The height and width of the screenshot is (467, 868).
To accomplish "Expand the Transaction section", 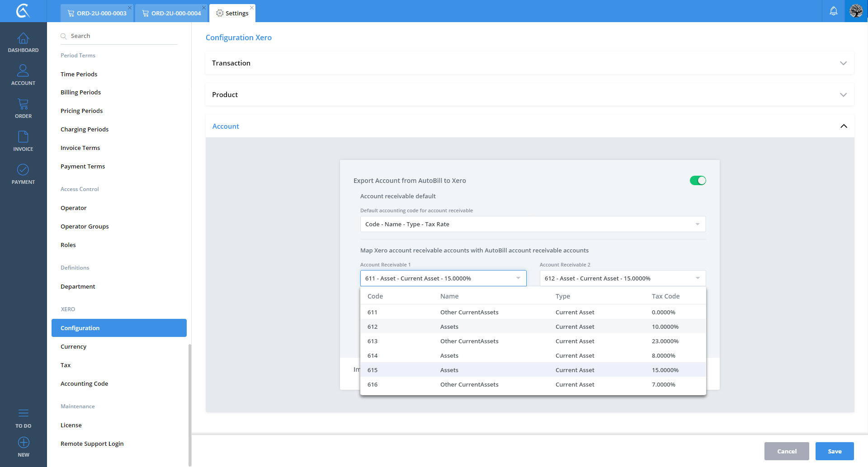I will pyautogui.click(x=843, y=63).
